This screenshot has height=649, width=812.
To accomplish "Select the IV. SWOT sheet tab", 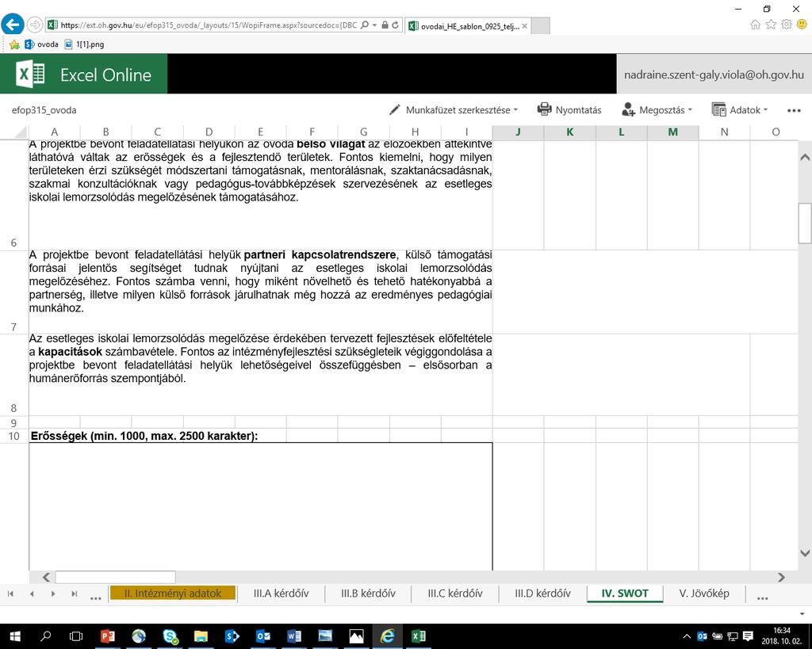I will (x=625, y=594).
